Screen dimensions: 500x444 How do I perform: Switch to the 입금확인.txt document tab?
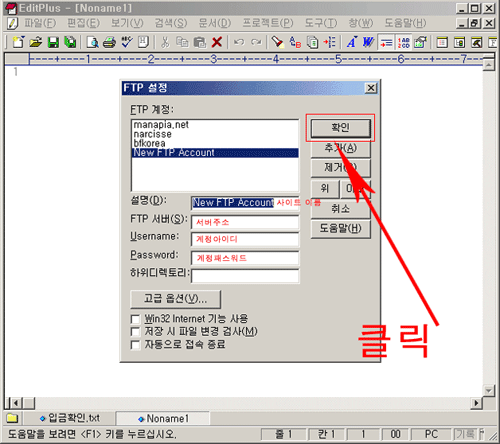pyautogui.click(x=69, y=418)
